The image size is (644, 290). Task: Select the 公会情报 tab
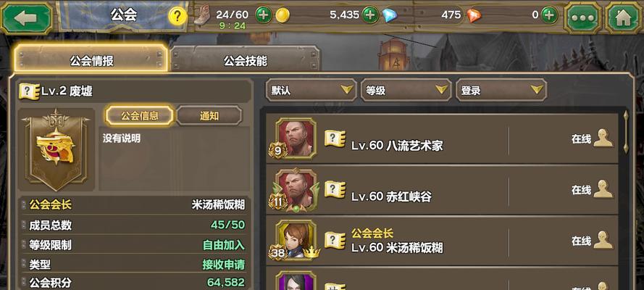coord(91,59)
